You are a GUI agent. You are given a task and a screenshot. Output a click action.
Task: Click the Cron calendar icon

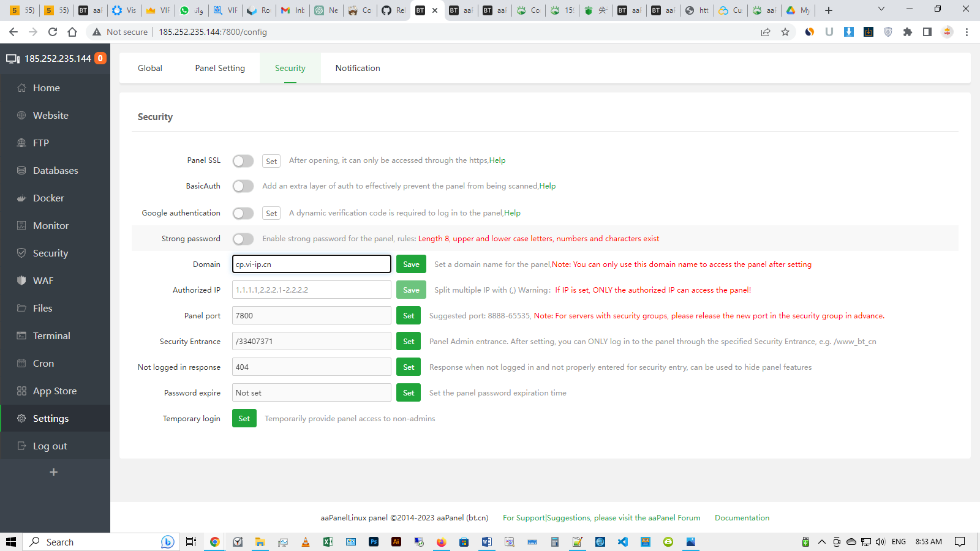[21, 364]
